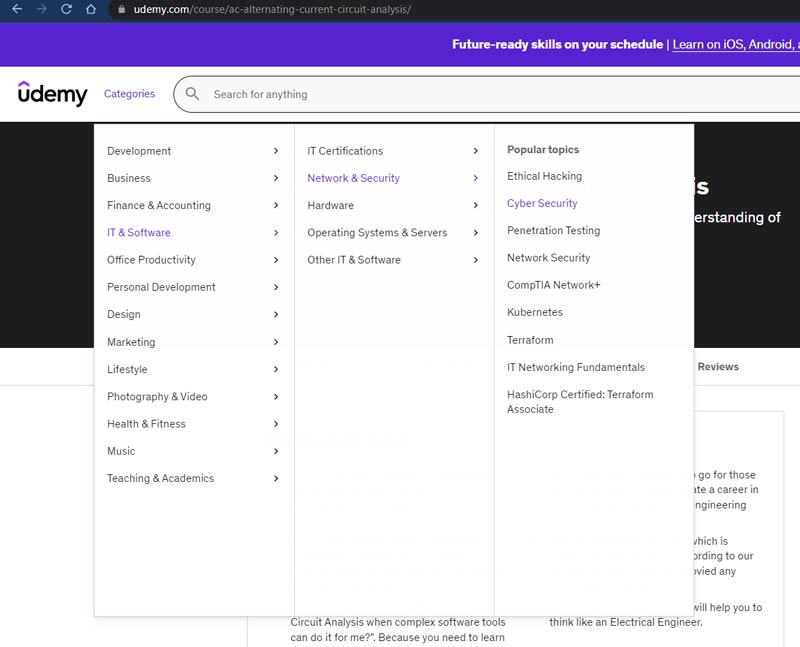
Task: Select the Design category
Action: point(123,314)
